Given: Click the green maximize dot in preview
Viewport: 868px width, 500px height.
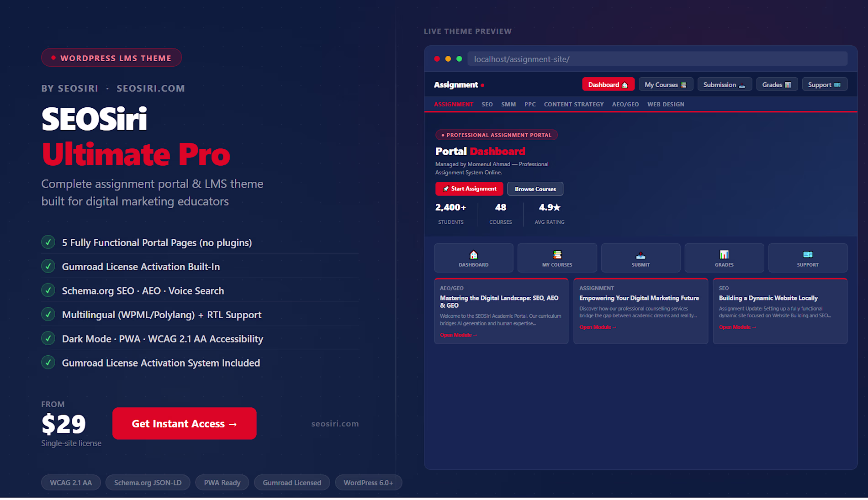Looking at the screenshot, I should [x=459, y=59].
